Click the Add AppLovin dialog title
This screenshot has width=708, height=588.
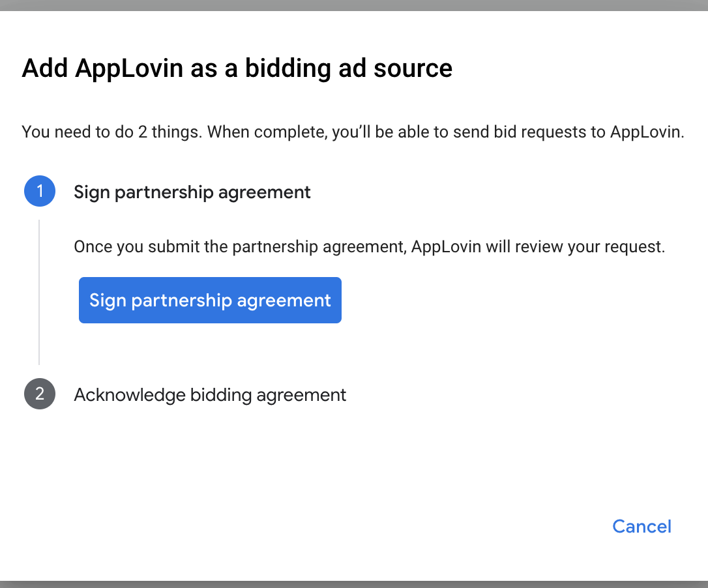237,68
